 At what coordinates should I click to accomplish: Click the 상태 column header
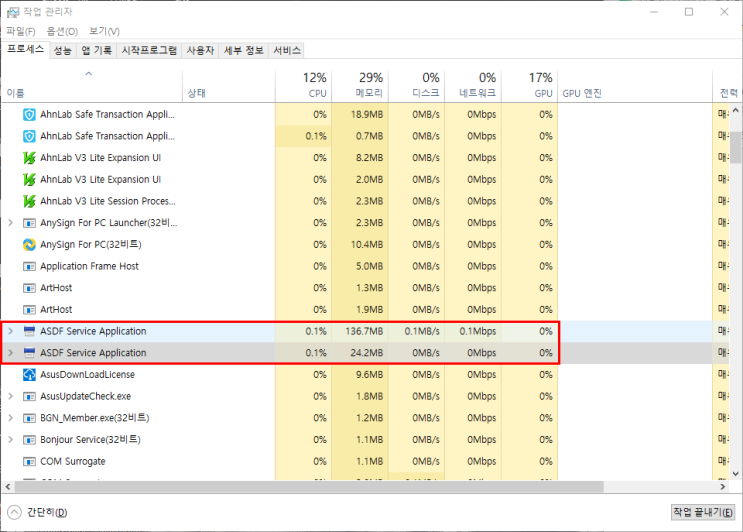[x=228, y=86]
